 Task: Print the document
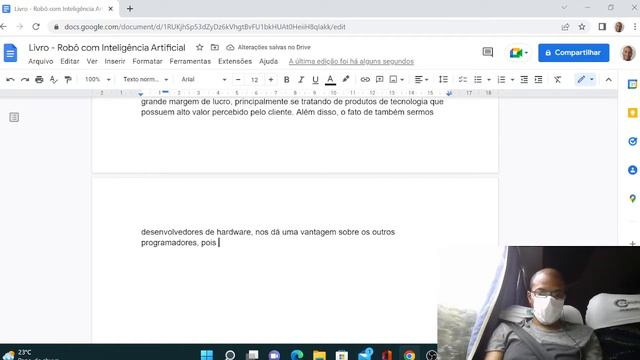coord(39,80)
